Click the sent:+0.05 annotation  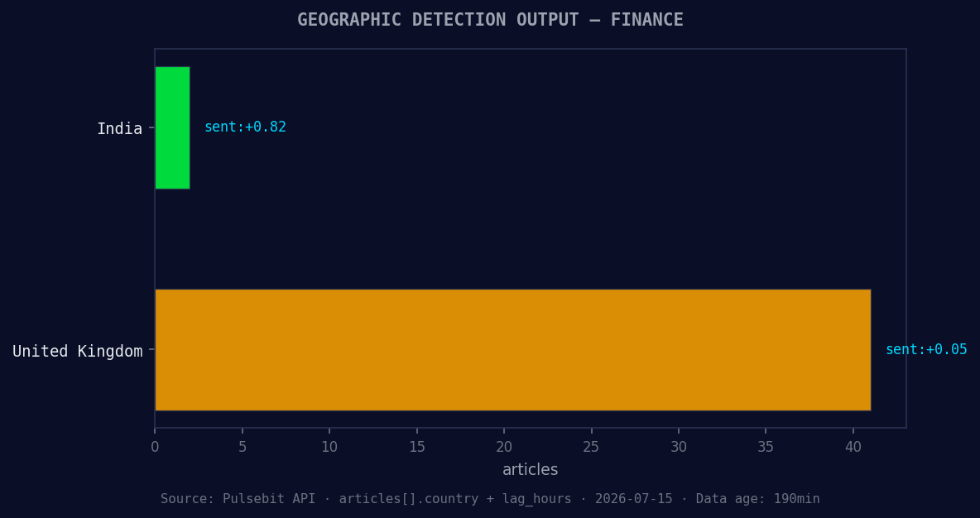pos(926,349)
